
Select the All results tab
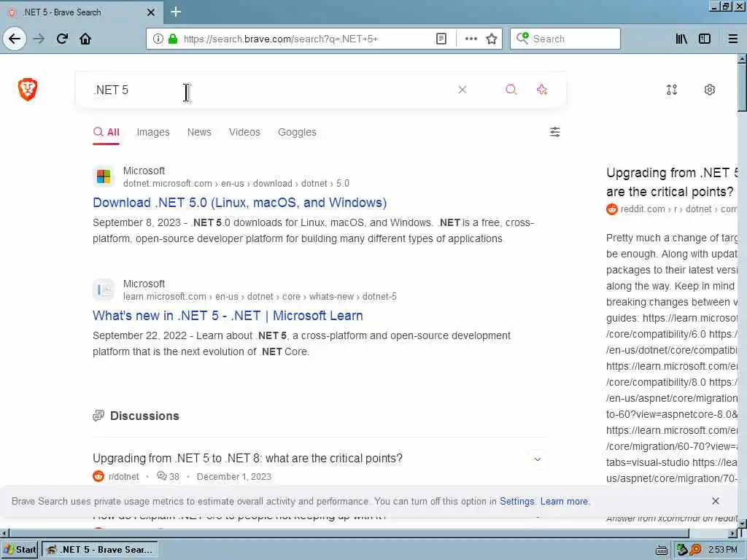coord(107,132)
